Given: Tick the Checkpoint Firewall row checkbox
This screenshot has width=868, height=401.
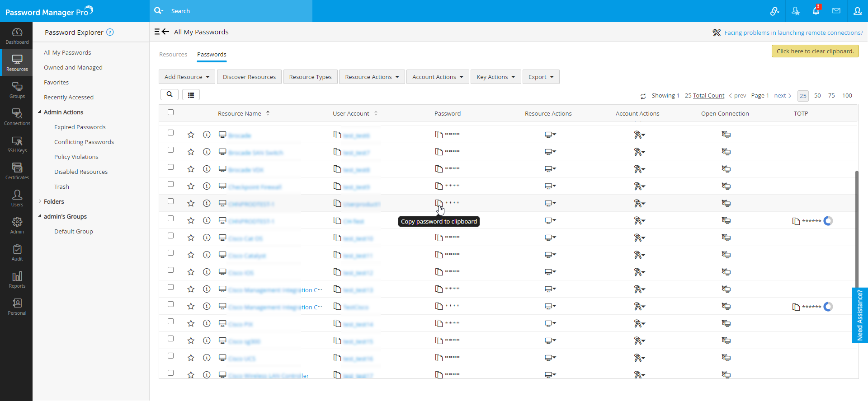Looking at the screenshot, I should click(x=170, y=184).
